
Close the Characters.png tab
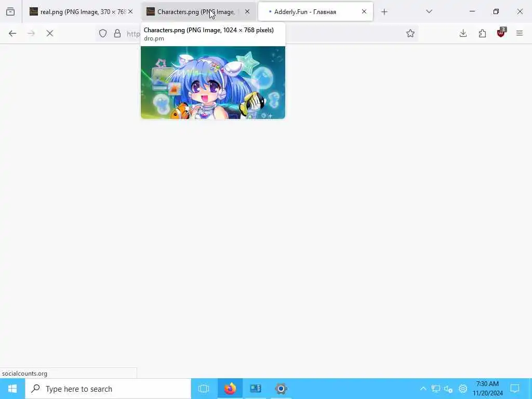point(247,12)
